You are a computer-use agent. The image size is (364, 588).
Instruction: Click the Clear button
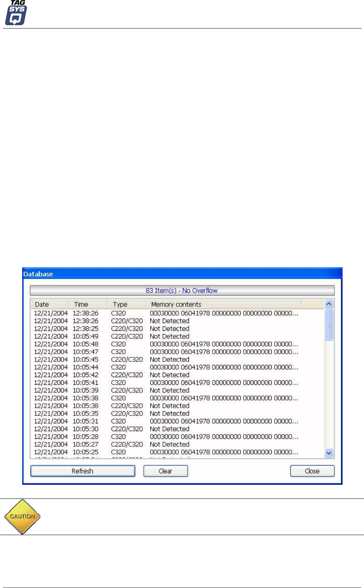[x=166, y=471]
